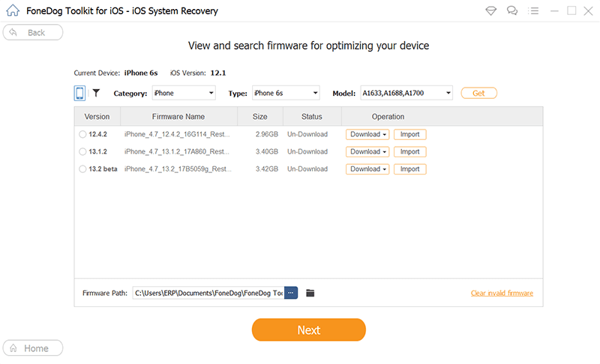Click the 3.42GB size cell

point(267,169)
